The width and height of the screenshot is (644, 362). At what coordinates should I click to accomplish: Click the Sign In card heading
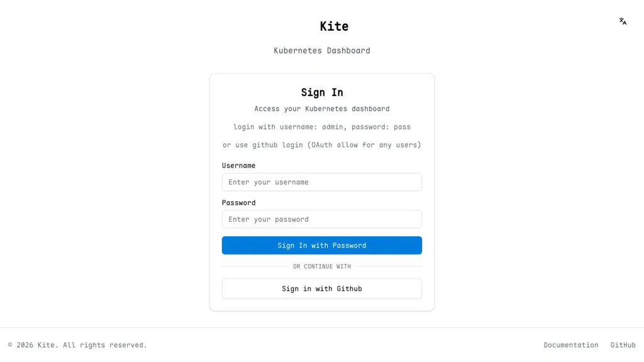pyautogui.click(x=321, y=92)
